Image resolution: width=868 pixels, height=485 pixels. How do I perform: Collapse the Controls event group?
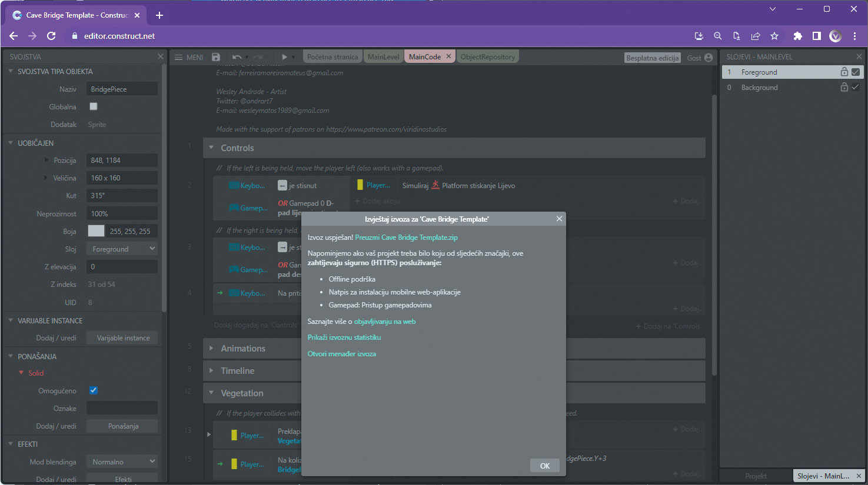point(211,148)
